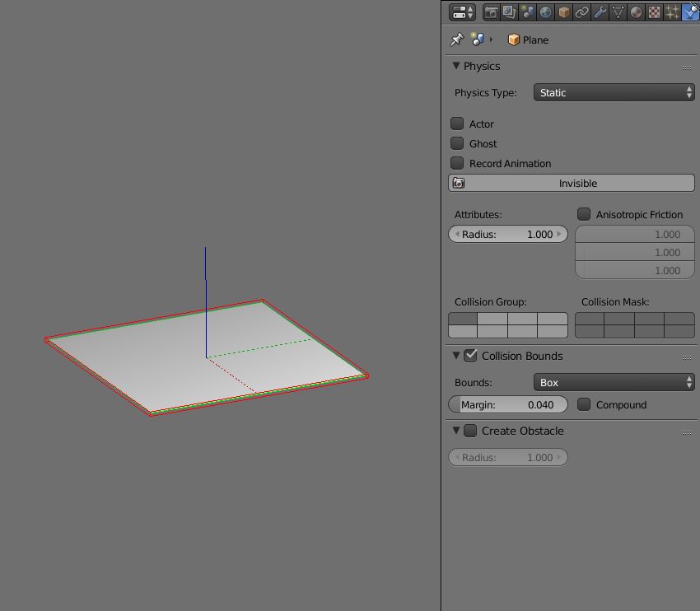The height and width of the screenshot is (611, 700).
Task: Click the Bounds label
Action: (474, 382)
